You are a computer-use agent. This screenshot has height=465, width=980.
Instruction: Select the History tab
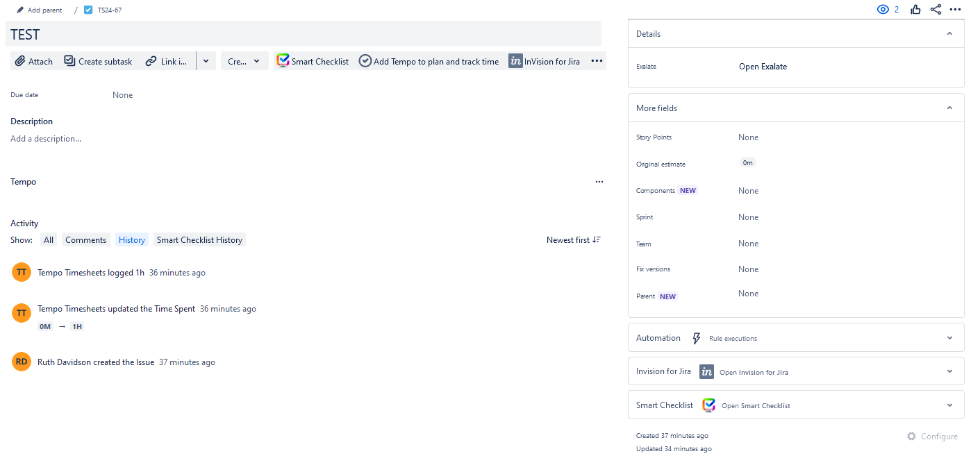point(132,240)
